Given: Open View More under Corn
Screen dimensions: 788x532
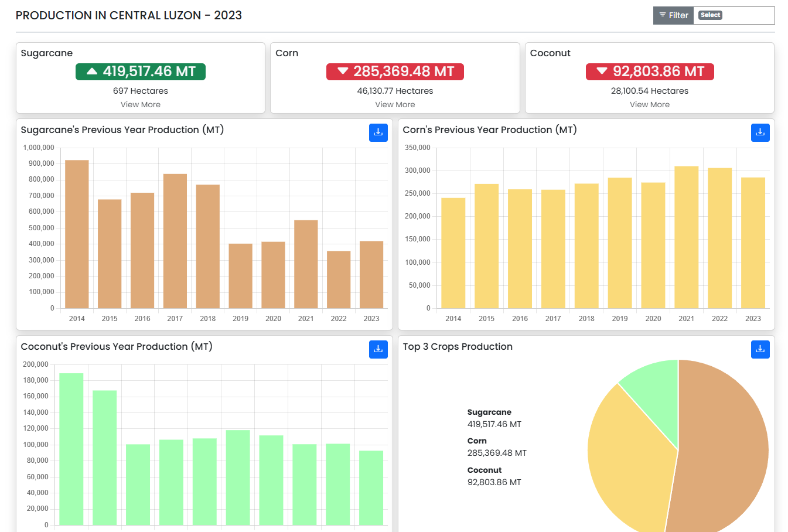Looking at the screenshot, I should click(395, 104).
